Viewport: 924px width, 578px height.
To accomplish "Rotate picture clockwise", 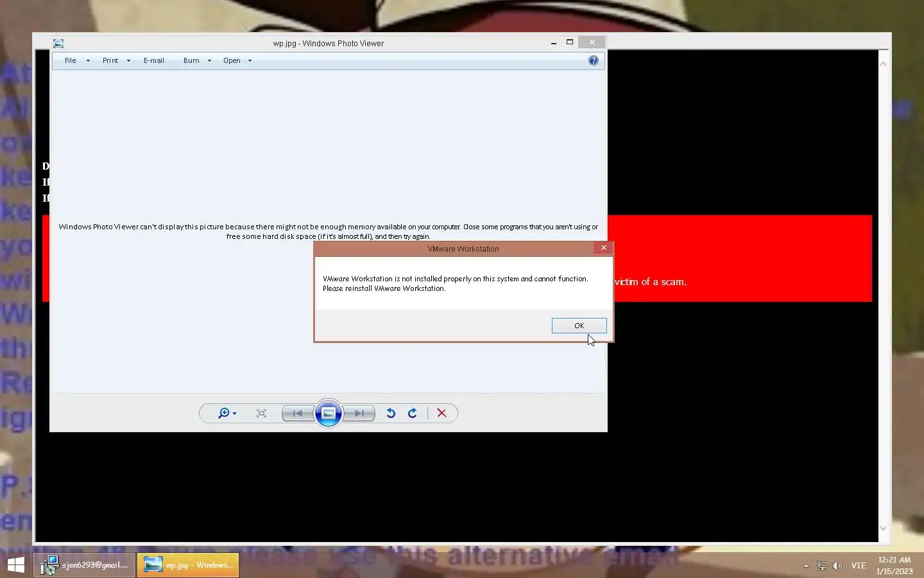I will (413, 413).
